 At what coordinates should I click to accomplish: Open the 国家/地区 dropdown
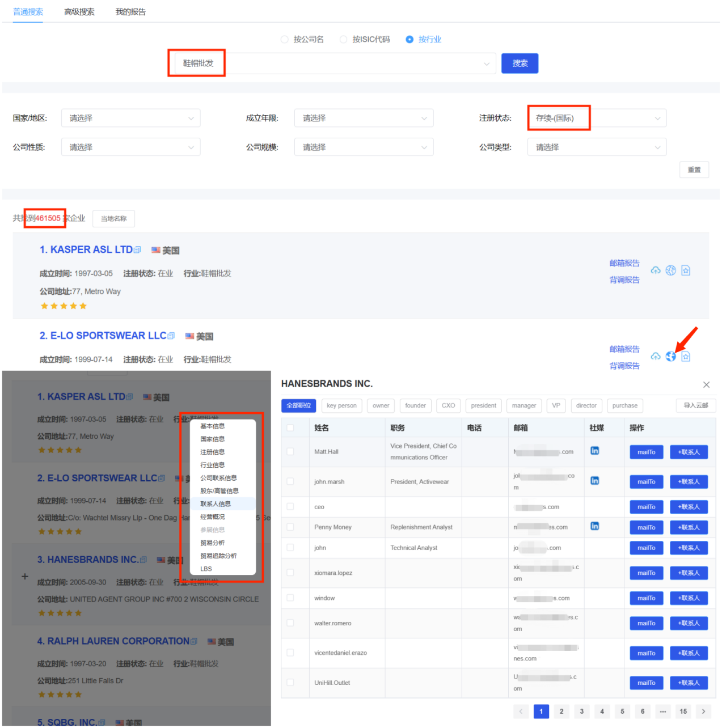tap(131, 118)
